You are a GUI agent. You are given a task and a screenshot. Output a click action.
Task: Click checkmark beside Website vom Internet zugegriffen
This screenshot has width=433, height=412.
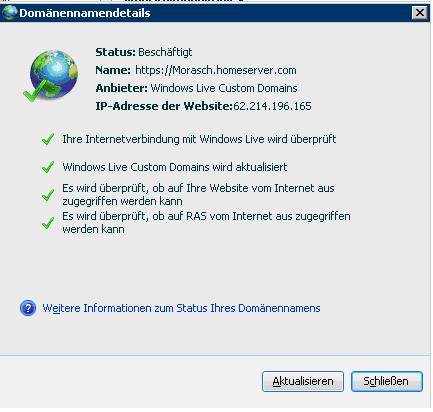(48, 195)
